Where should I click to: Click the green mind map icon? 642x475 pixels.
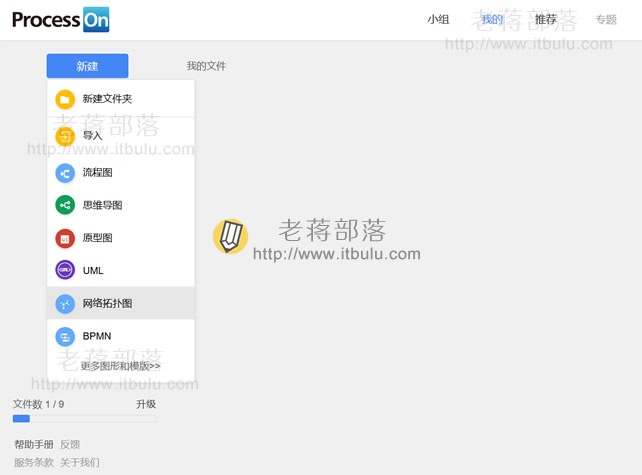tap(65, 205)
